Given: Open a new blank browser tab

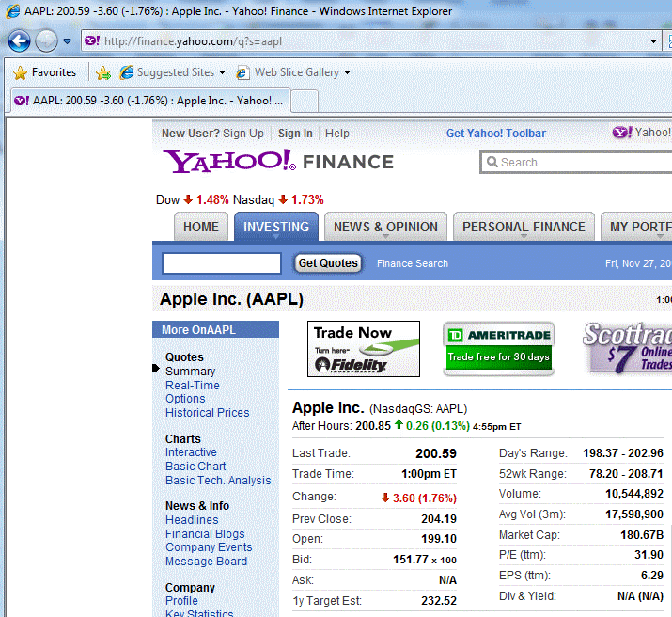Looking at the screenshot, I should (305, 102).
